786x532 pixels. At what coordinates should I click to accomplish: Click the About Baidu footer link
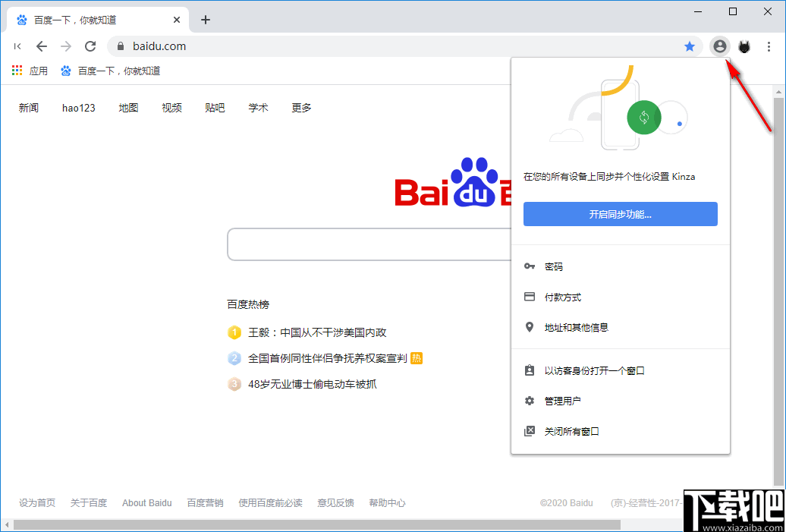click(147, 503)
